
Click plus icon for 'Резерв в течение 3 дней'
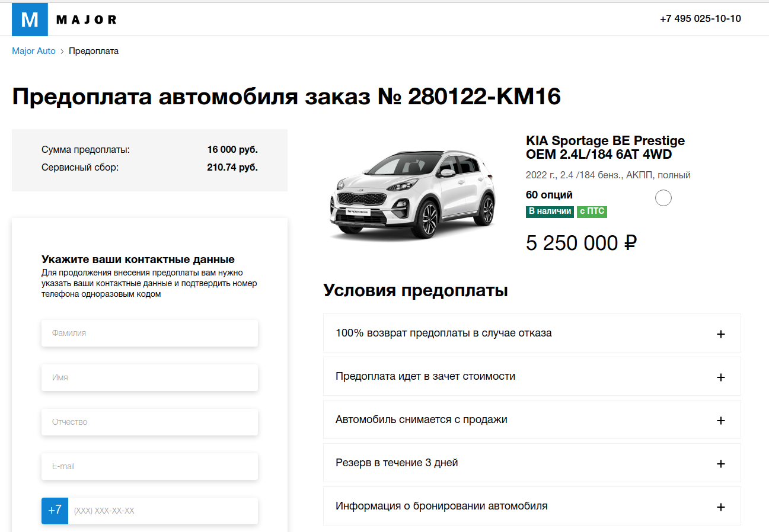(721, 464)
